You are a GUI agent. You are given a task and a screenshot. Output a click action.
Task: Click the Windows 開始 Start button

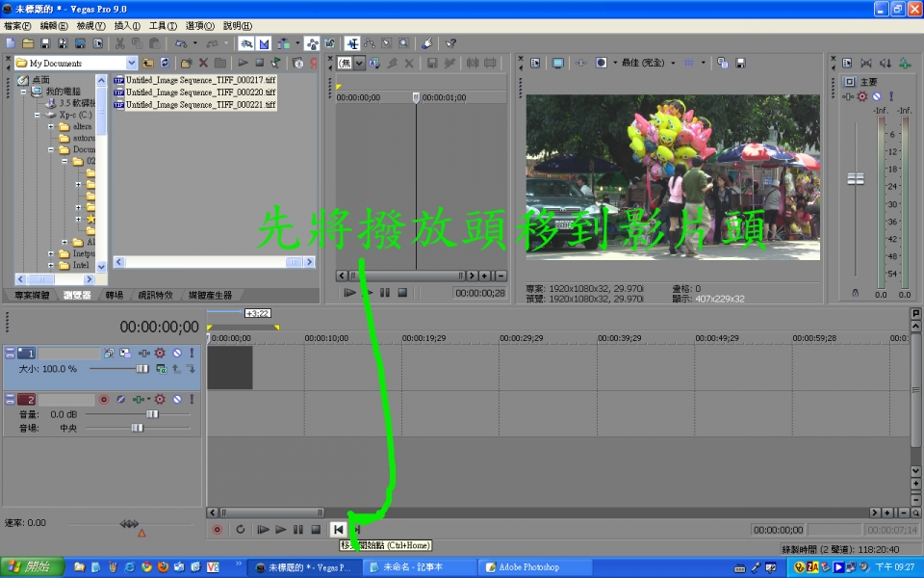point(29,567)
